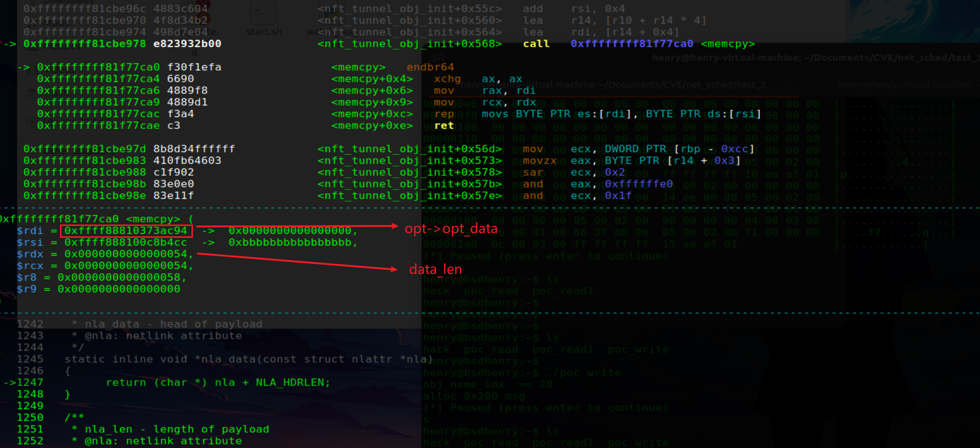Click the $rdx value 0x0000000000000054

coord(126,255)
